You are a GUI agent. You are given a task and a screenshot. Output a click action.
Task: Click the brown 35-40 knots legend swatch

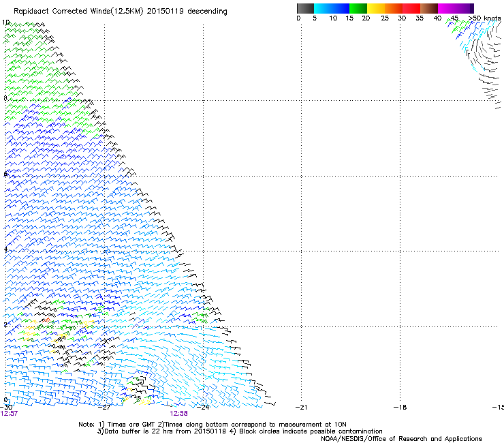[x=429, y=8]
